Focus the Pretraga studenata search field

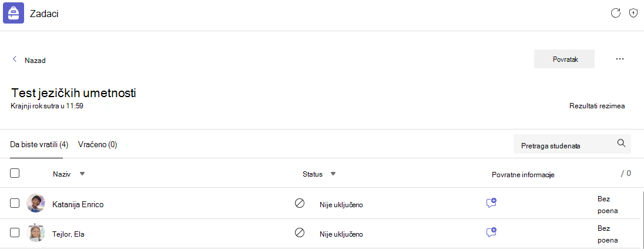coord(572,144)
